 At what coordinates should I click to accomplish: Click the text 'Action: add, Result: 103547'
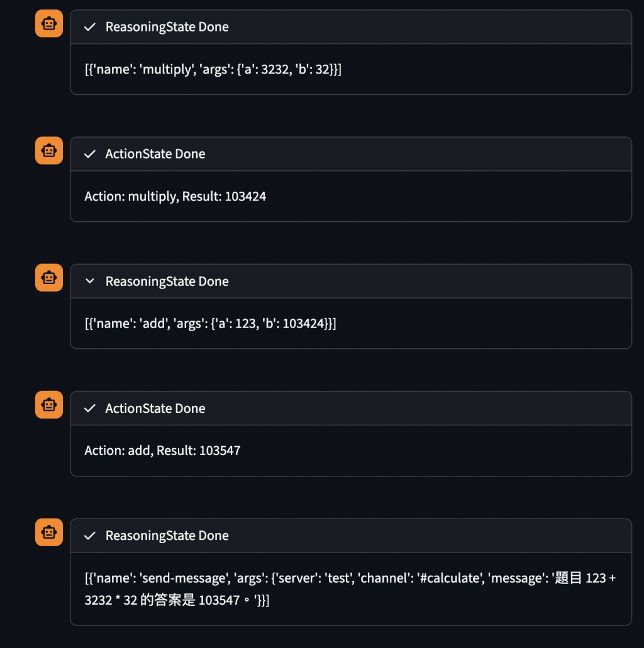click(162, 451)
